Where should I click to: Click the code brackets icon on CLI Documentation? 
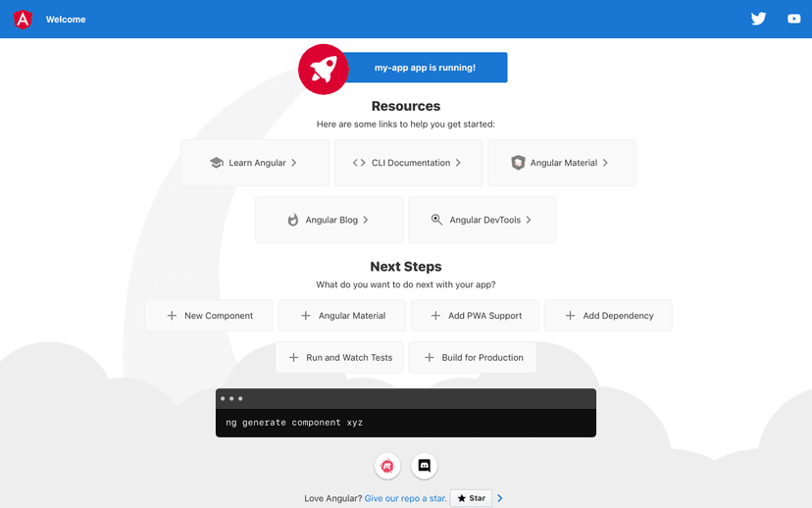[x=359, y=163]
